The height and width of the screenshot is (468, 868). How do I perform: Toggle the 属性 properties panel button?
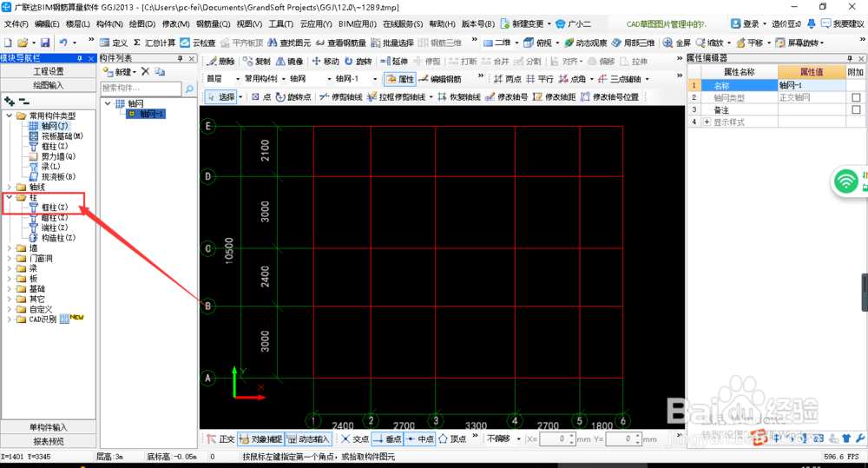[400, 79]
